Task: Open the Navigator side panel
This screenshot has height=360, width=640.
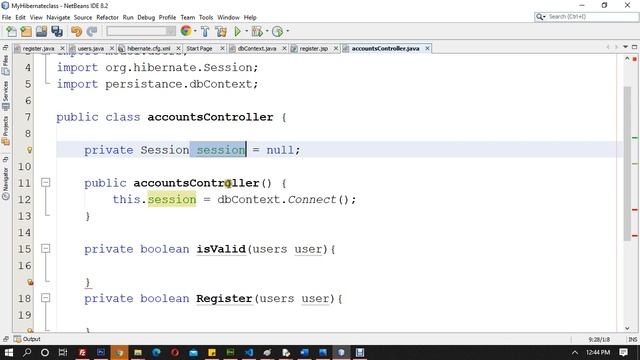Action: coord(5,184)
